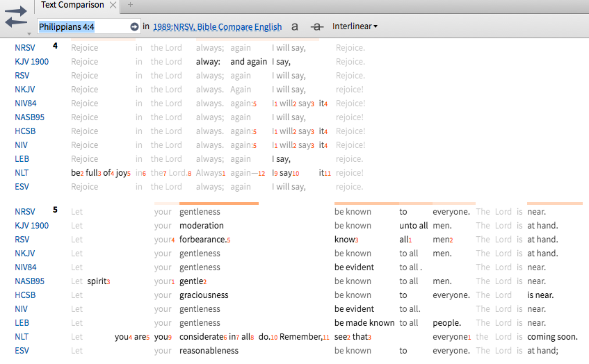Click 'coming soon.' in NLT row

(552, 337)
